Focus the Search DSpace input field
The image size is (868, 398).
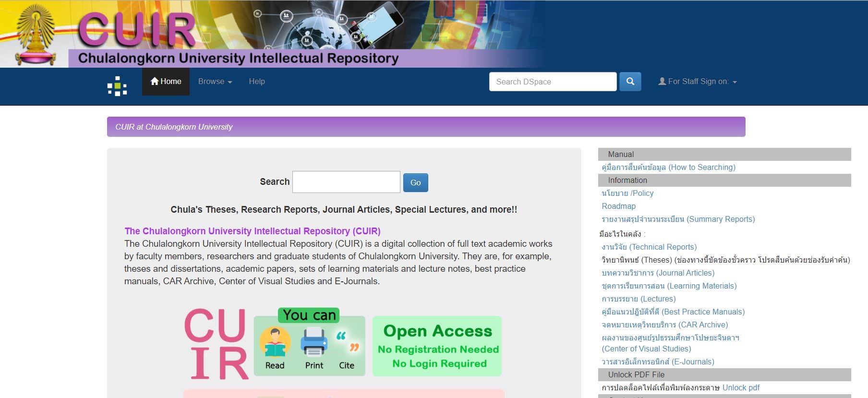coord(553,82)
